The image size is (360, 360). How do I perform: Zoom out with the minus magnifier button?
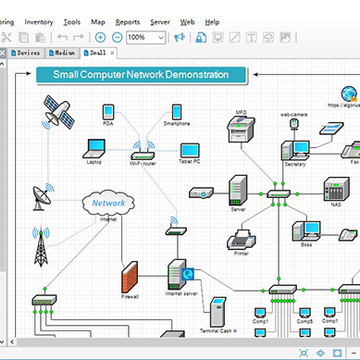(117, 37)
